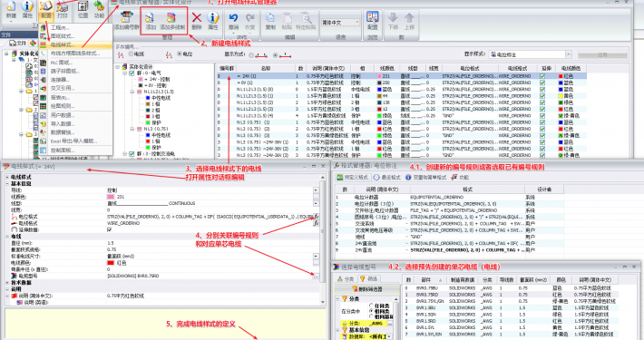The height and width of the screenshot is (340, 644).
Task: Select BVR0.75RD row in cable list
Action: pyautogui.click(x=520, y=295)
